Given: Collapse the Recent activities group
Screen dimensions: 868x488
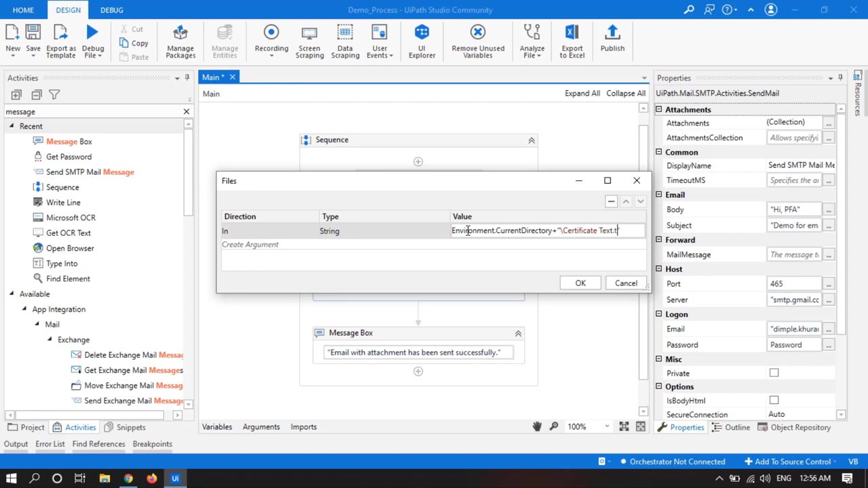Looking at the screenshot, I should [x=11, y=126].
